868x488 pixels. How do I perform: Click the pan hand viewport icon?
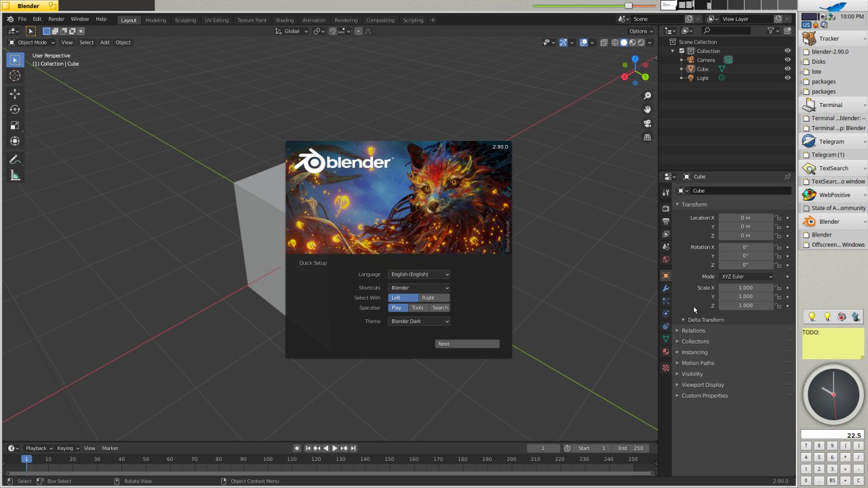(647, 110)
